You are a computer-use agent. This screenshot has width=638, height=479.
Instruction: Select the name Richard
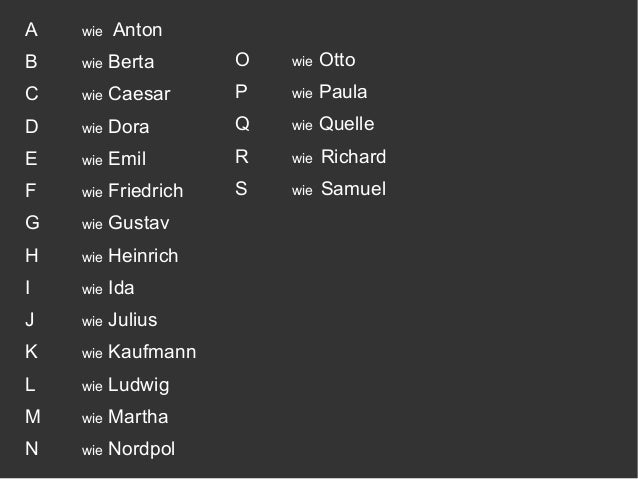(353, 157)
